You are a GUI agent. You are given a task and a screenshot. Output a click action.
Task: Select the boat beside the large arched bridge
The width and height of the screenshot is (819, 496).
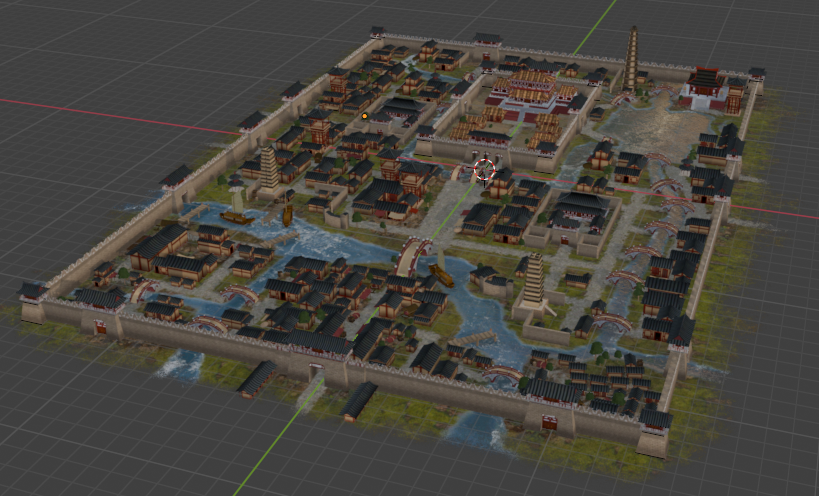point(441,268)
